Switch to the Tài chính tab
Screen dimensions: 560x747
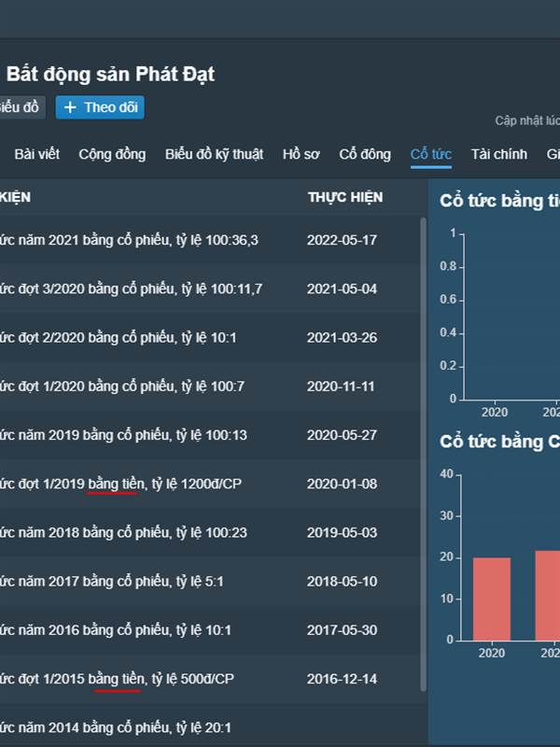click(499, 154)
